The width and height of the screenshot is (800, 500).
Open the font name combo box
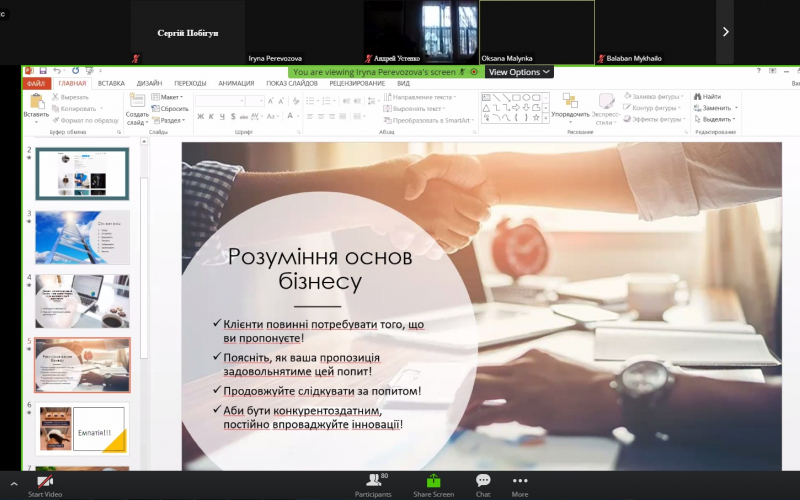coord(219,101)
